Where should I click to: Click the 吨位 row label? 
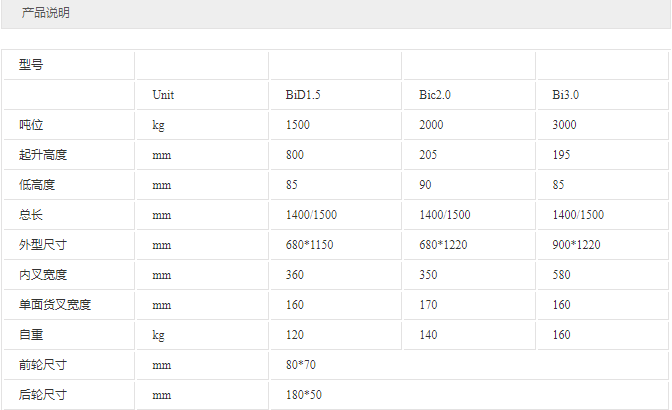coord(31,125)
